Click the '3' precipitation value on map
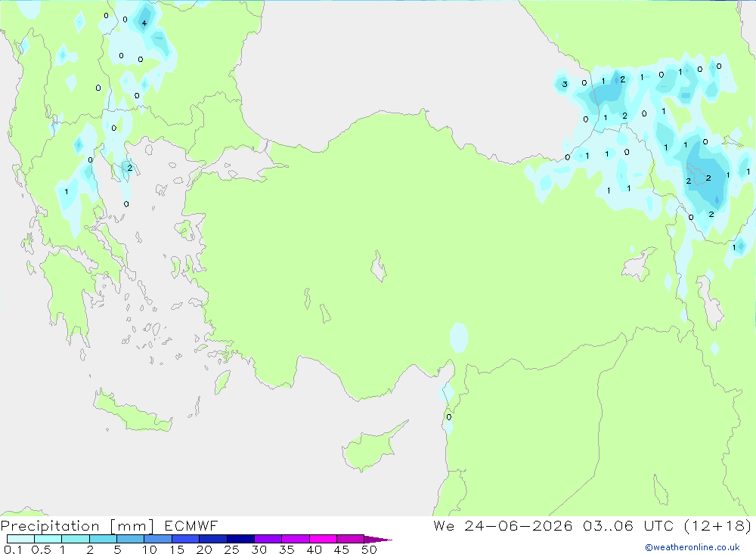Image resolution: width=756 pixels, height=554 pixels. [x=565, y=85]
